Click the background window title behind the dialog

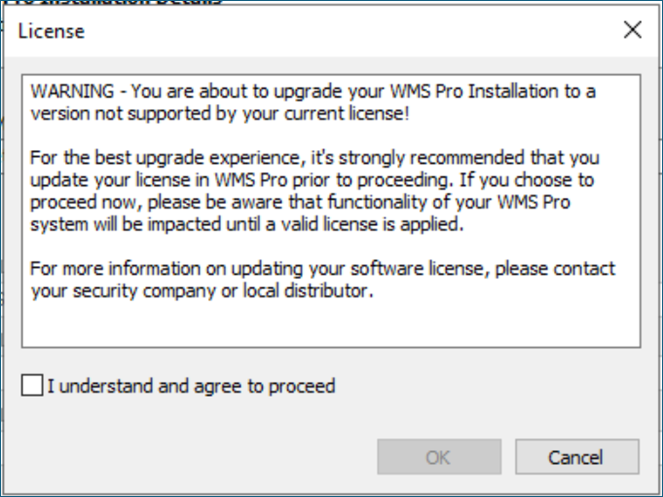click(x=114, y=2)
